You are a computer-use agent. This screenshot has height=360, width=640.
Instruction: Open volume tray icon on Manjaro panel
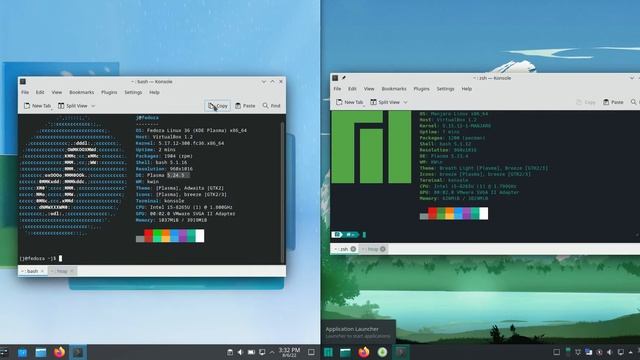coord(610,352)
